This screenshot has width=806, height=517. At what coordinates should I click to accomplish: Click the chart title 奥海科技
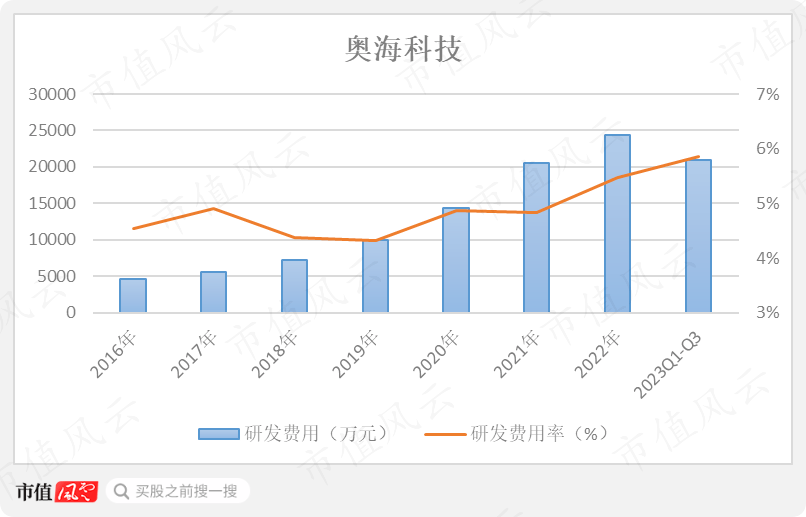403,49
